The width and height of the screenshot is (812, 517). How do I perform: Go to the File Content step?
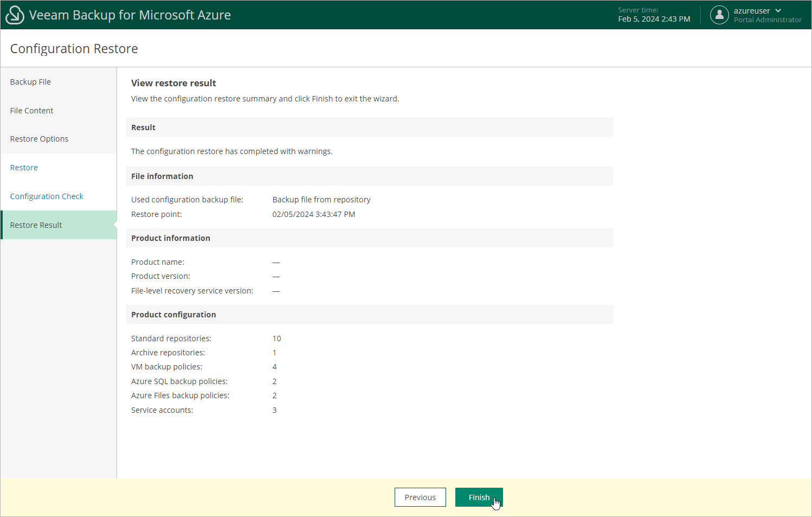pyautogui.click(x=59, y=111)
